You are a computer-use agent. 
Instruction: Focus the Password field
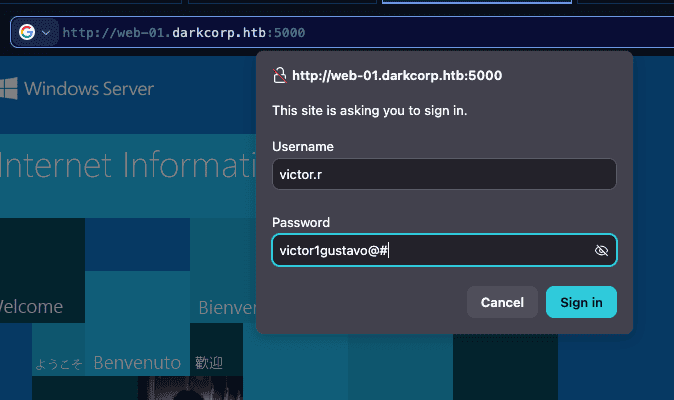tap(444, 250)
